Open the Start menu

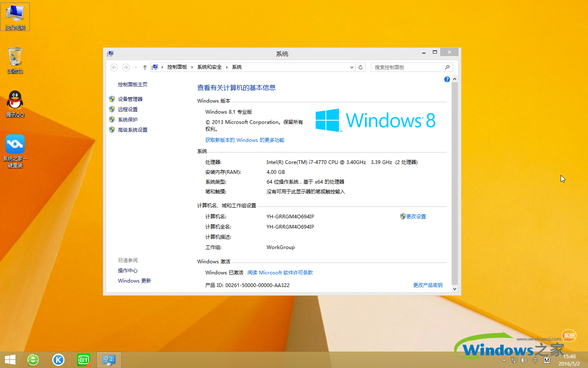pyautogui.click(x=9, y=360)
